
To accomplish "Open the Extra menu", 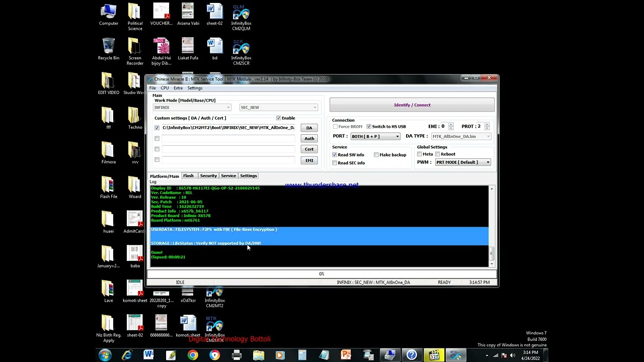I will click(178, 88).
